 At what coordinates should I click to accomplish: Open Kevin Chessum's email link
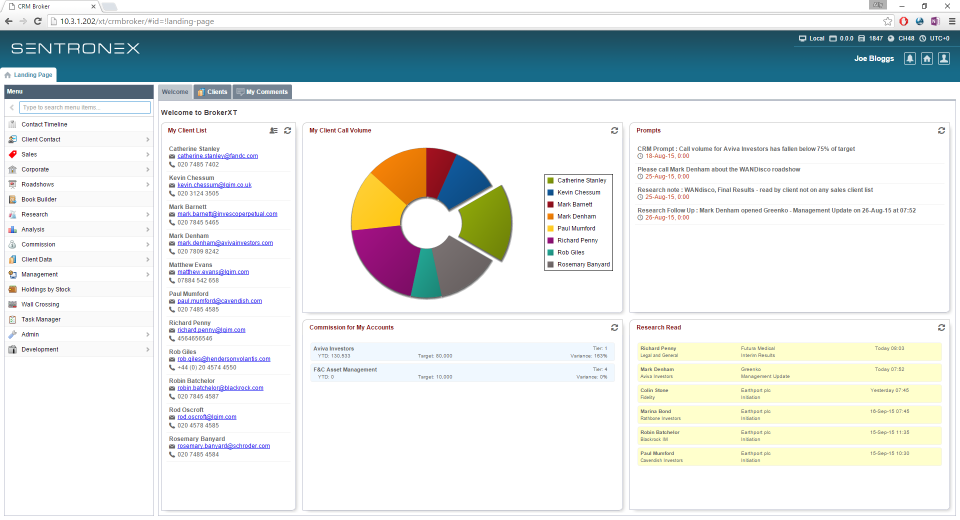(x=214, y=185)
